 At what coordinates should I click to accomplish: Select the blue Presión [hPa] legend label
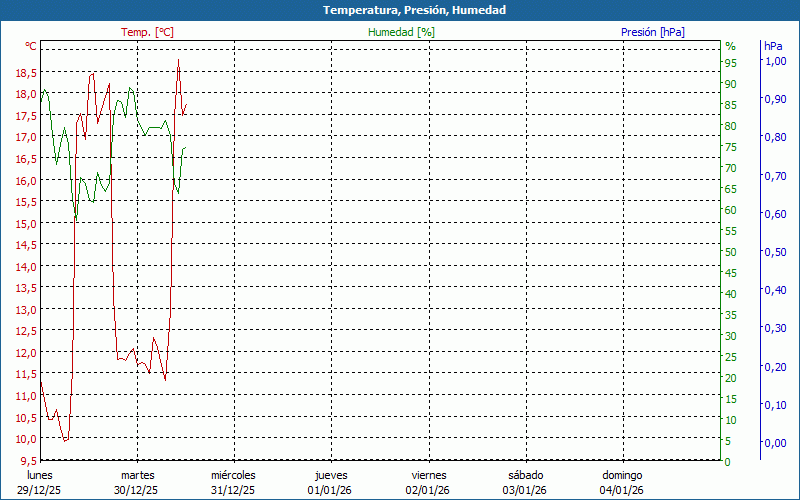coord(652,32)
